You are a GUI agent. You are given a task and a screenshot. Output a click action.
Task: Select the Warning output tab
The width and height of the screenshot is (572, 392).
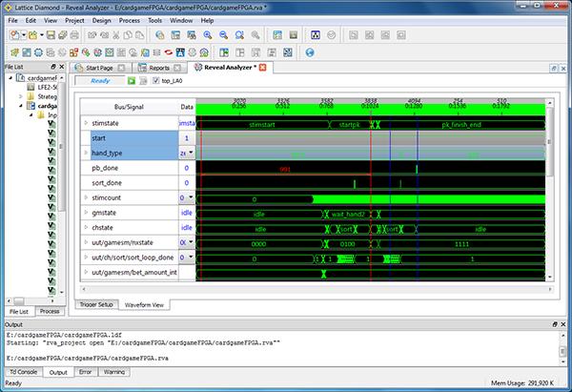(113, 371)
